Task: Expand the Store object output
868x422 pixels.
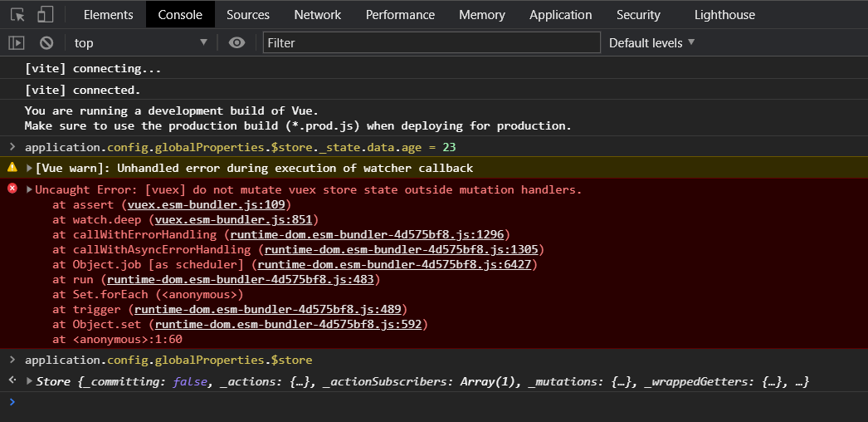Action: click(x=30, y=382)
